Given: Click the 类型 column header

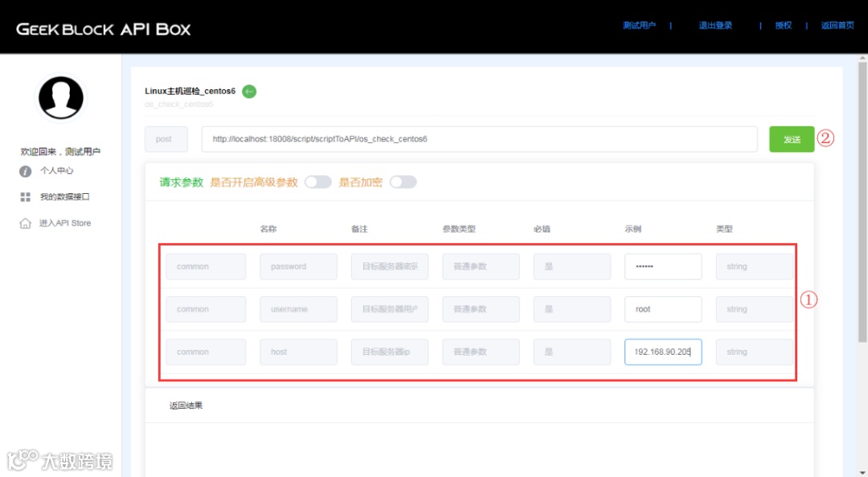Looking at the screenshot, I should pos(724,228).
